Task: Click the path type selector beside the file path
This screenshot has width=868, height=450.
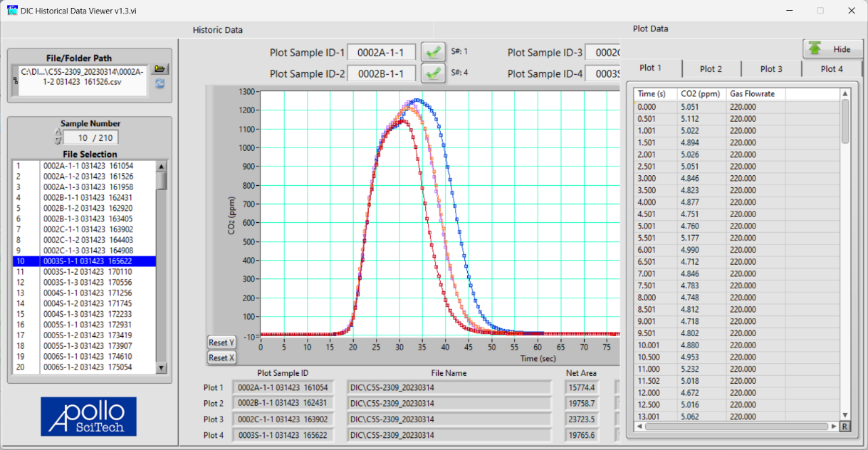Action: point(15,80)
